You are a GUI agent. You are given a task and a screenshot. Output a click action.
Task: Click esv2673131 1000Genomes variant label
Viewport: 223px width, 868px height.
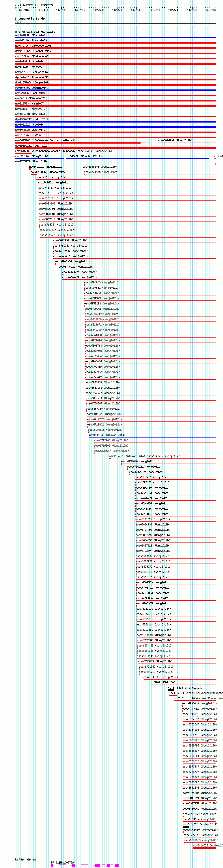coord(198,698)
